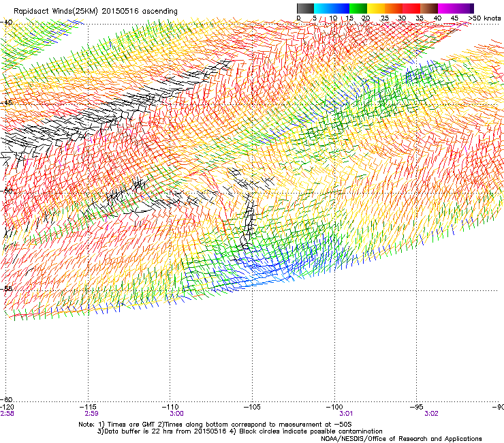Click the 'Times are GMT' note line
504x443 pixels.
click(x=215, y=425)
